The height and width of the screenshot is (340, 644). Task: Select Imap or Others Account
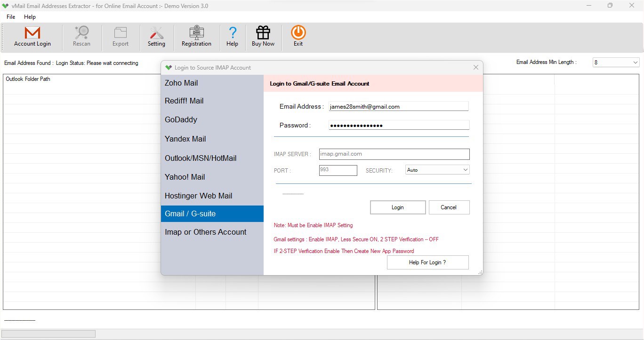[212, 232]
